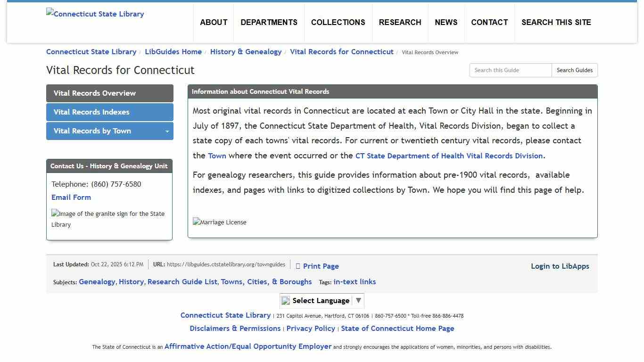The height and width of the screenshot is (362, 644).
Task: Open the Vital Records Overview sidebar item
Action: pos(109,93)
